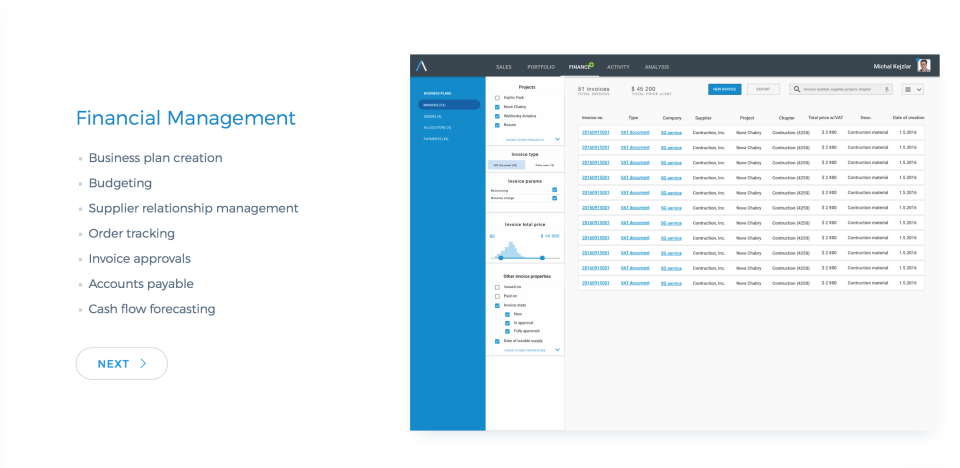Image resolution: width=960 pixels, height=468 pixels.
Task: Click the Financial Management heading
Action: (x=186, y=118)
